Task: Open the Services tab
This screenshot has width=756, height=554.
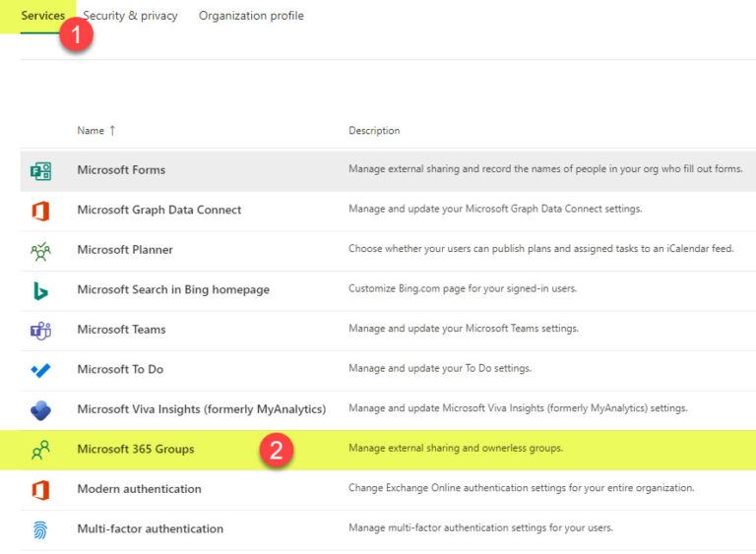Action: [42, 16]
